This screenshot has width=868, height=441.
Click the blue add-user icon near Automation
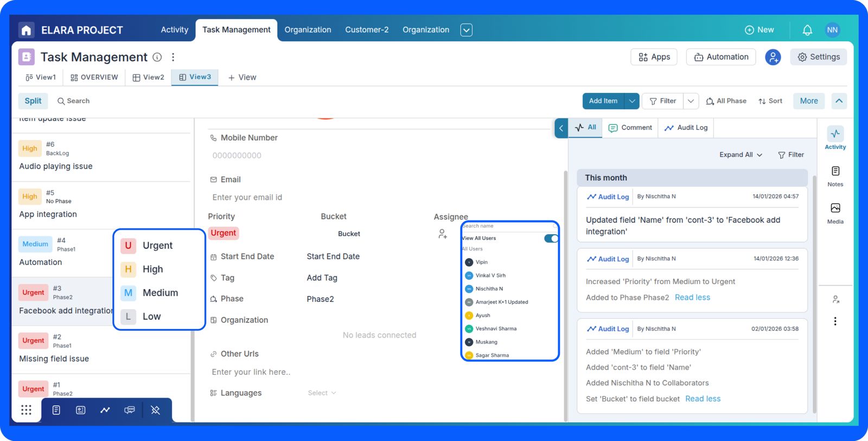click(773, 57)
